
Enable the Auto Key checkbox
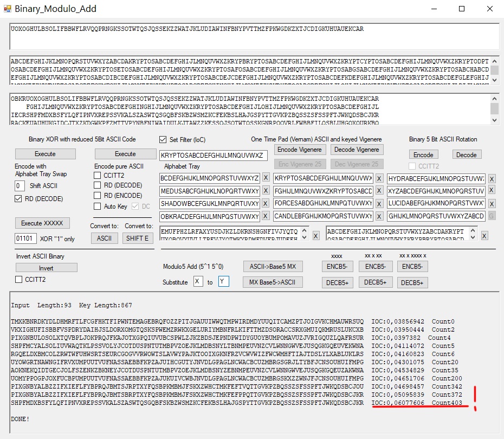pos(98,206)
